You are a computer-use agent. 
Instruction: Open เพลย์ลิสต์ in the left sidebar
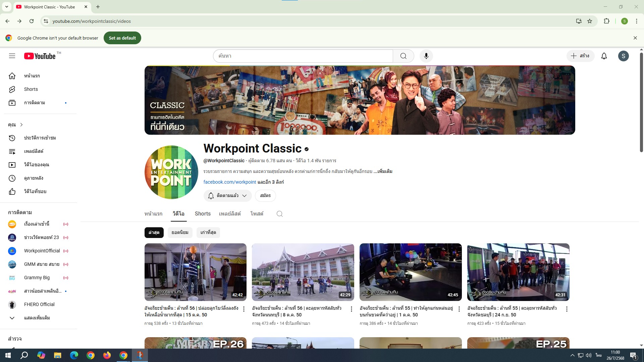40,151
